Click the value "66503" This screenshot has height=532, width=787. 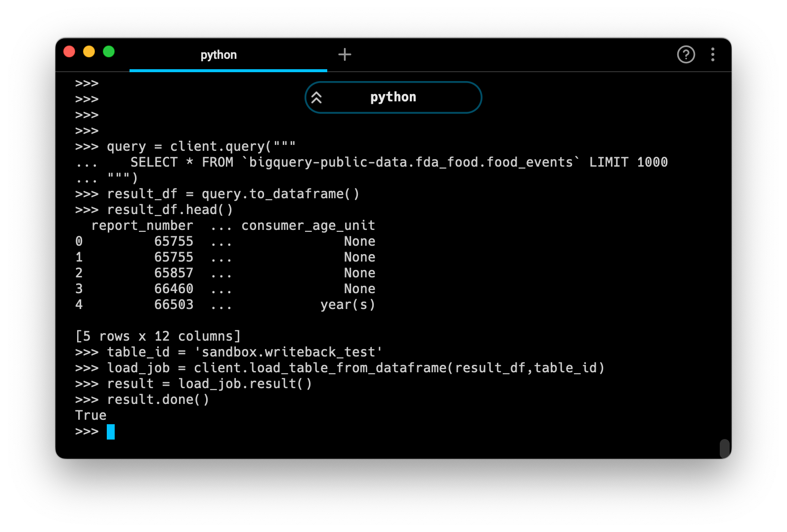(174, 305)
